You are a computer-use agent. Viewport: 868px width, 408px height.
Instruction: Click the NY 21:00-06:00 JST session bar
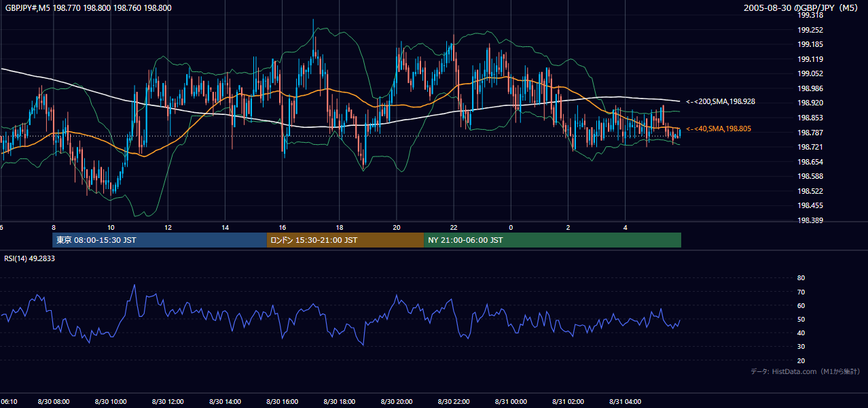pos(552,240)
